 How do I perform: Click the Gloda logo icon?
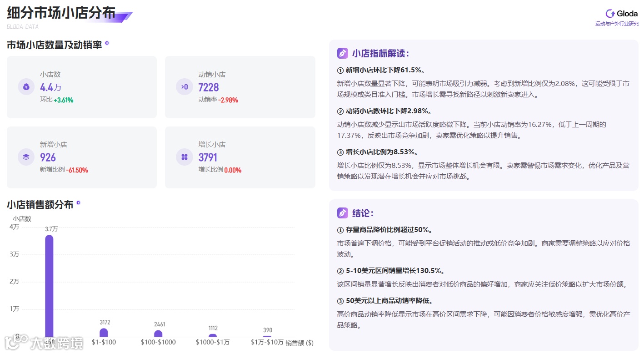pos(610,14)
